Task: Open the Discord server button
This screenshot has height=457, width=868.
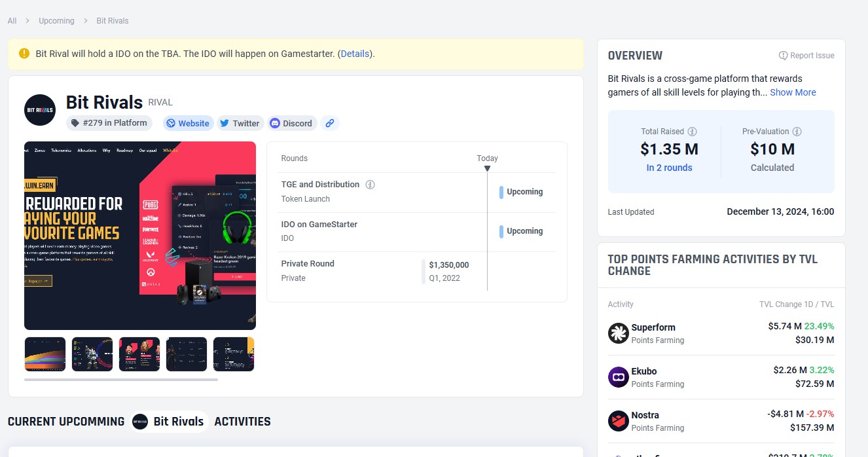Action: tap(291, 123)
